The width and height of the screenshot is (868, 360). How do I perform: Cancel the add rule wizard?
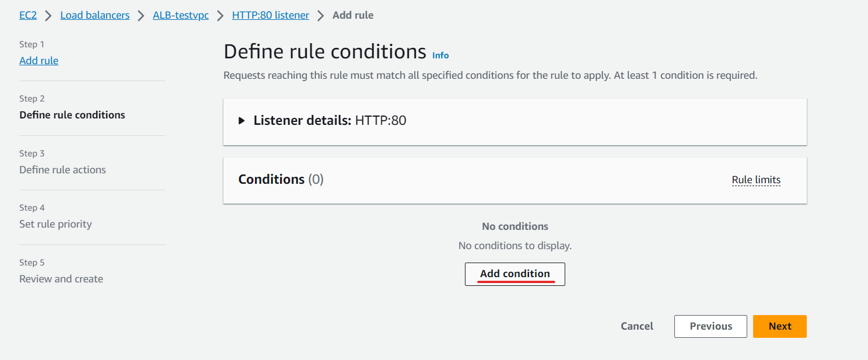637,326
